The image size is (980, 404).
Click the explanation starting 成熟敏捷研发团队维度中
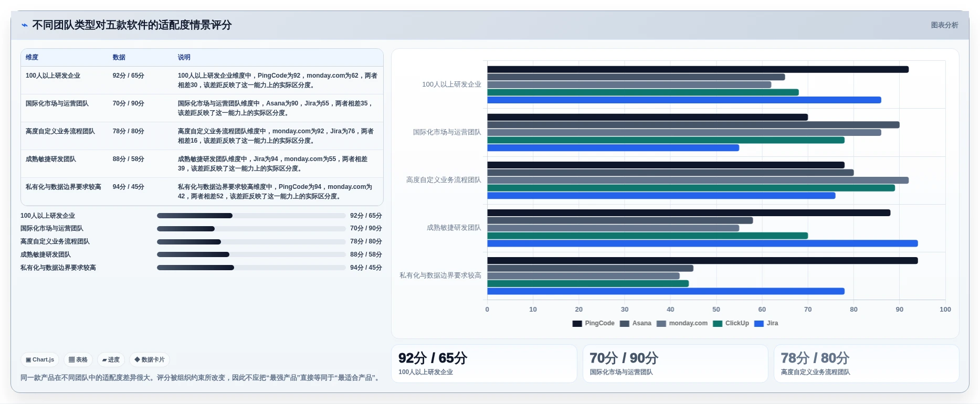click(272, 164)
